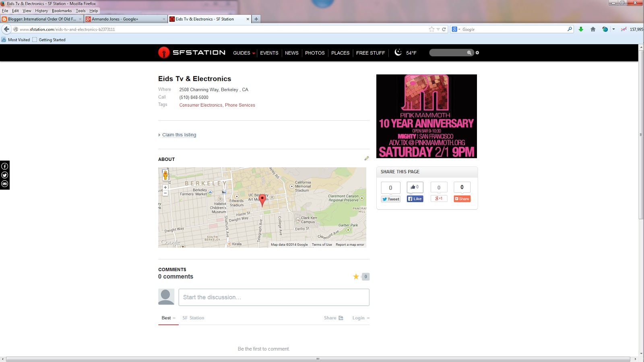Expand Claim this listing

(178, 135)
